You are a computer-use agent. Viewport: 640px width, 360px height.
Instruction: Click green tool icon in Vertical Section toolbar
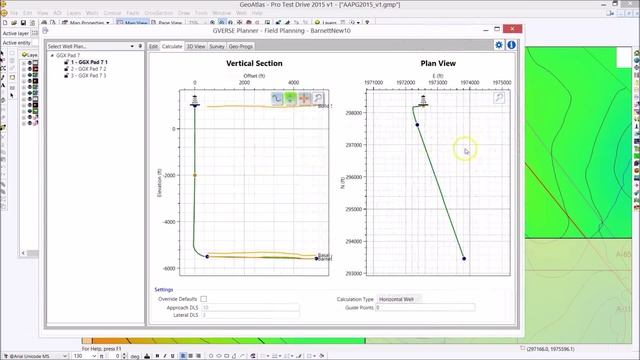290,98
